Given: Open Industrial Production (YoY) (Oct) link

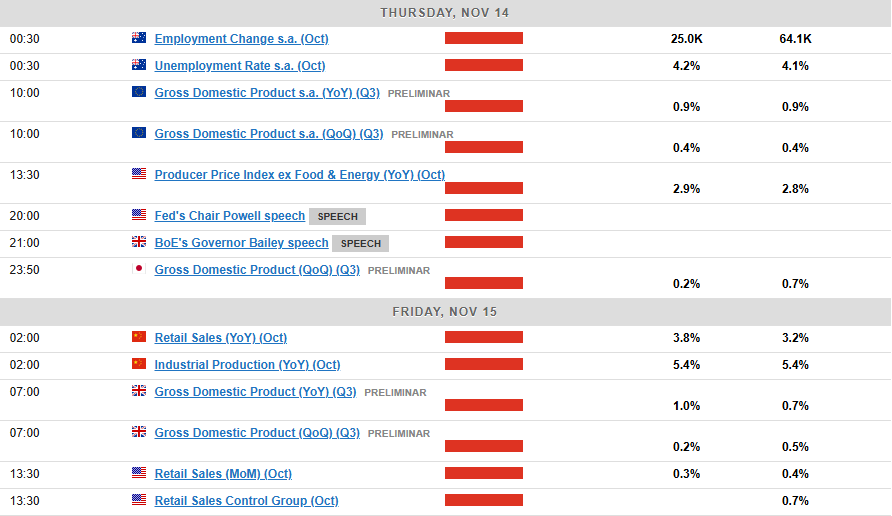Looking at the screenshot, I should 247,365.
